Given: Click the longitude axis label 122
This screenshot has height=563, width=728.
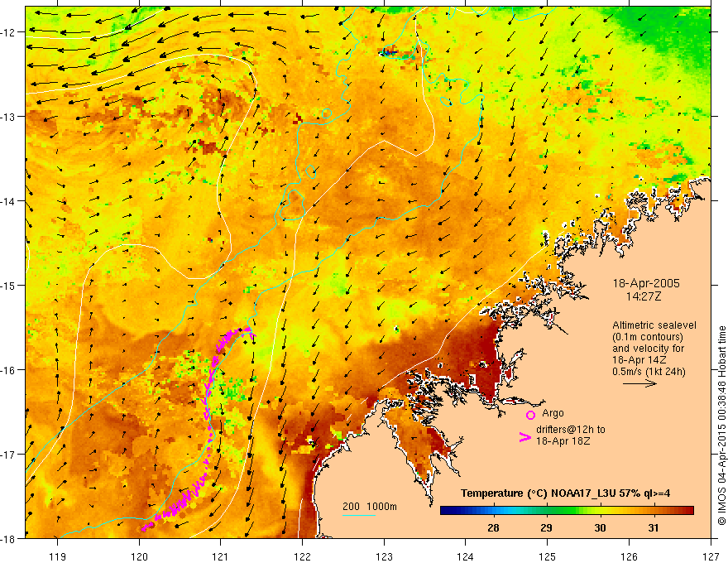Looking at the screenshot, I should [302, 556].
